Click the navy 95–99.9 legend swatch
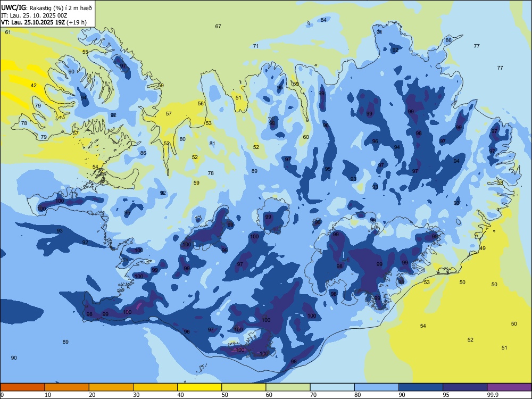Image resolution: width=532 pixels, height=399 pixels. pos(465,387)
